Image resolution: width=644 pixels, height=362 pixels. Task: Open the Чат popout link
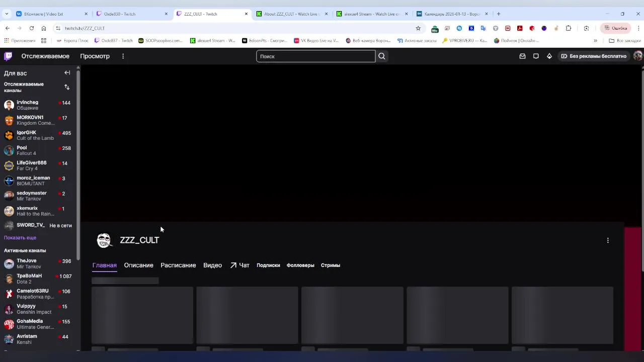[x=240, y=265]
